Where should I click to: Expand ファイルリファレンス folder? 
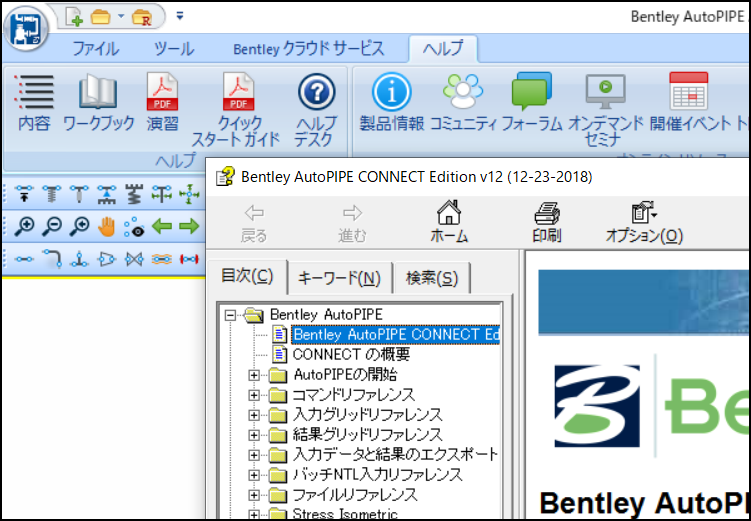coord(254,495)
